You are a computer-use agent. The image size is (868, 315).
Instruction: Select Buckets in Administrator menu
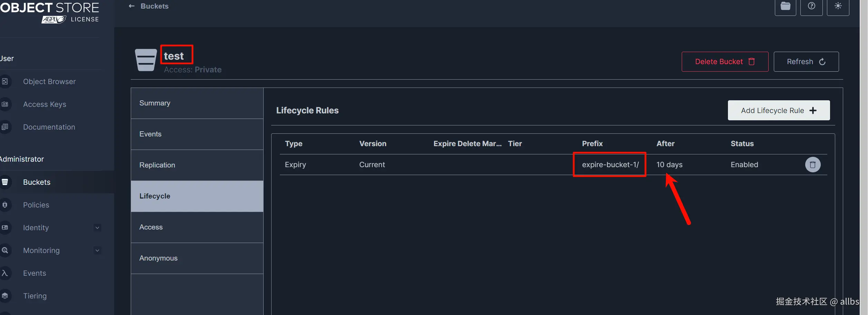point(37,182)
